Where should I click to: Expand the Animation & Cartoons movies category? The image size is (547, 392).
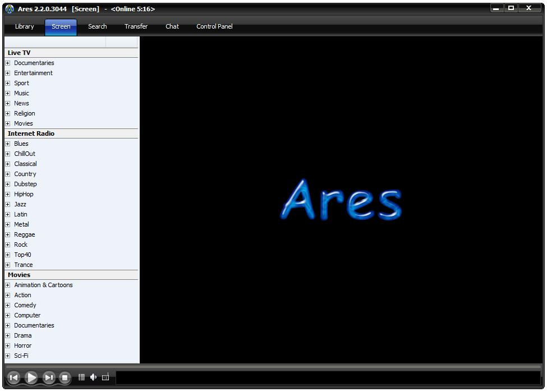[8, 285]
